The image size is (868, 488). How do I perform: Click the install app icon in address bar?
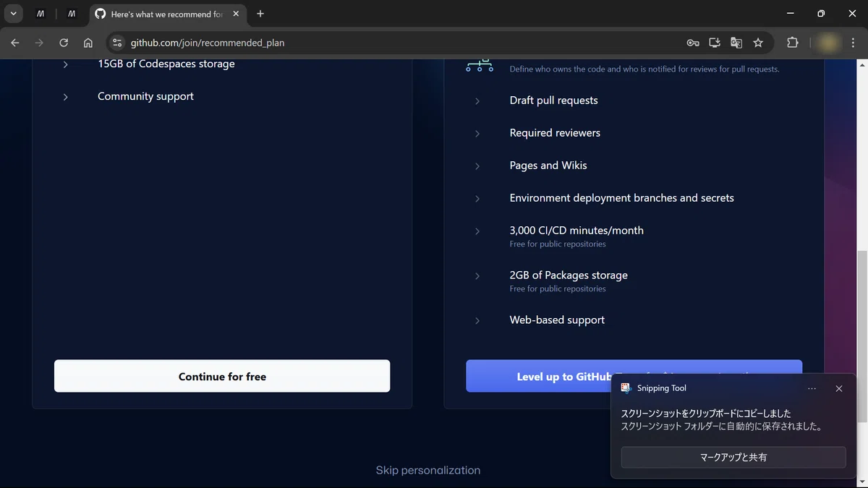tap(715, 43)
